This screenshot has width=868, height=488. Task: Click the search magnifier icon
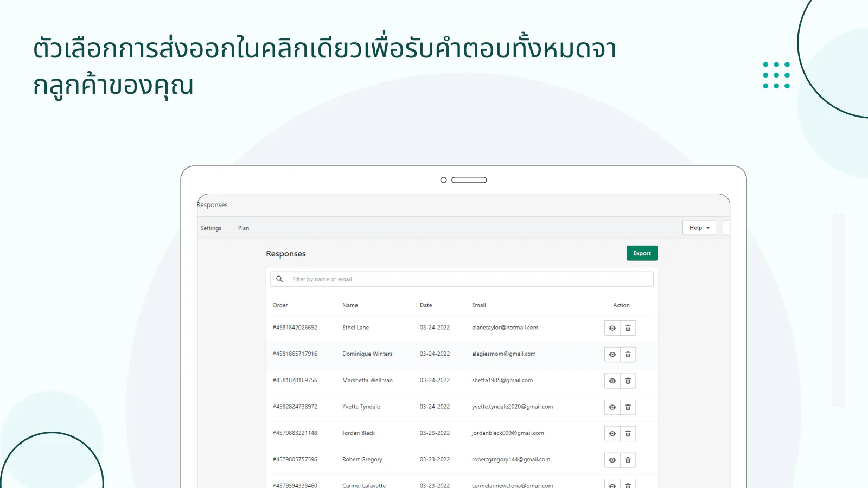[x=279, y=279]
